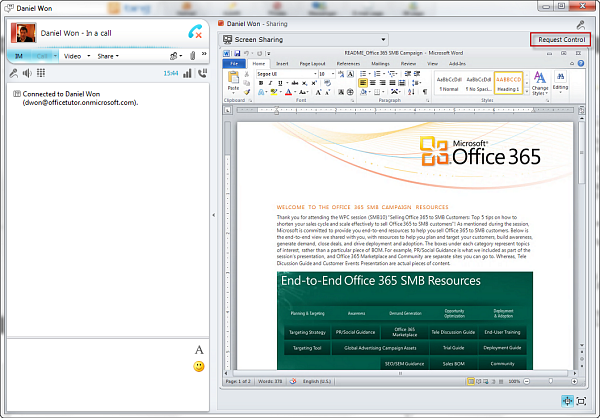
Task: Open the Share menu
Action: tap(108, 56)
